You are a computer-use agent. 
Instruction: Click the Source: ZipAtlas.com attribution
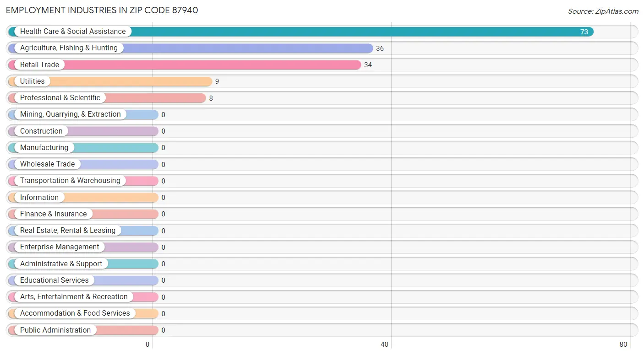(x=603, y=11)
